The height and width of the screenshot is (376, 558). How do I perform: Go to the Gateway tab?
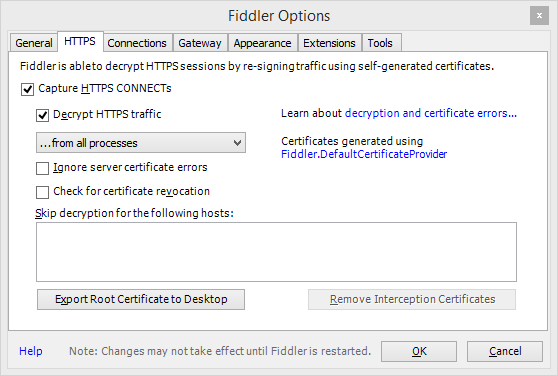(200, 43)
